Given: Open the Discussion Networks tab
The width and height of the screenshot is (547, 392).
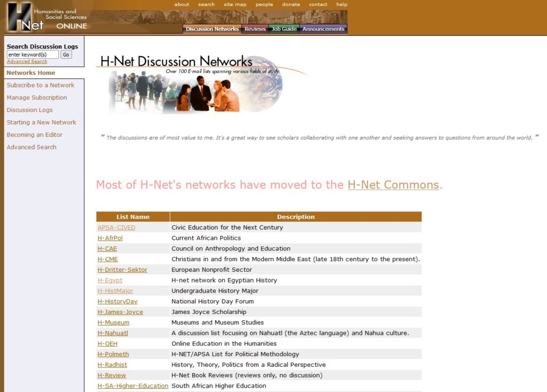Looking at the screenshot, I should click(212, 29).
